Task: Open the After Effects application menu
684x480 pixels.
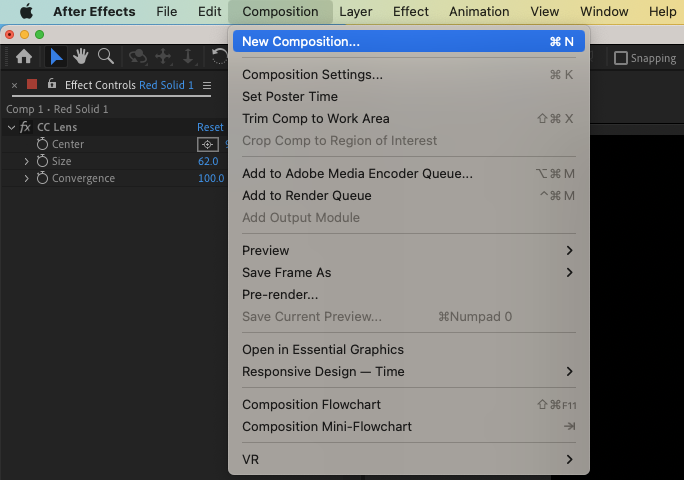Action: click(94, 11)
